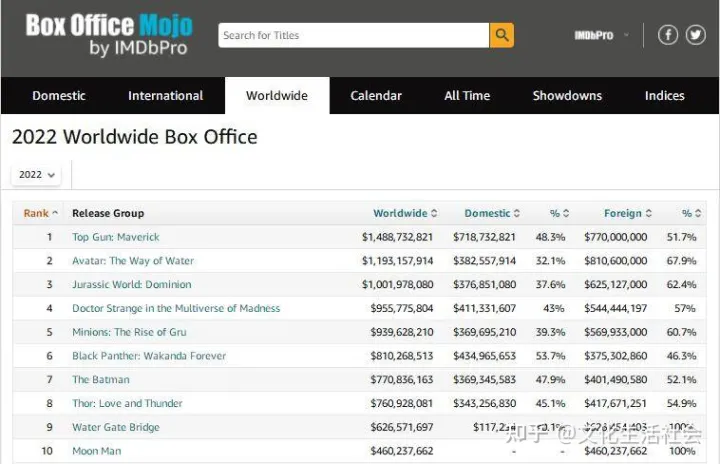Select the Indices tab
Viewport: 720px width, 464px height.
click(664, 96)
